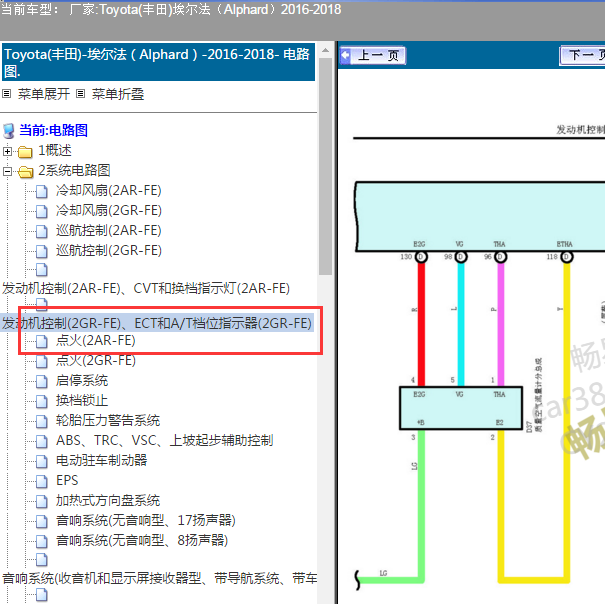Screen dimensions: 605x604
Task: Open 冷却风扇(2AR-FE) diagram
Action: (108, 191)
